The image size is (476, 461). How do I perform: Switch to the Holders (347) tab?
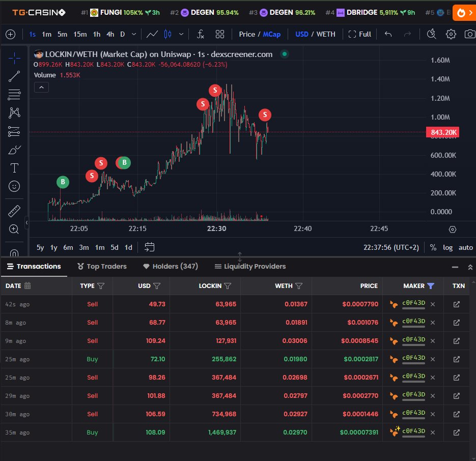click(x=171, y=267)
